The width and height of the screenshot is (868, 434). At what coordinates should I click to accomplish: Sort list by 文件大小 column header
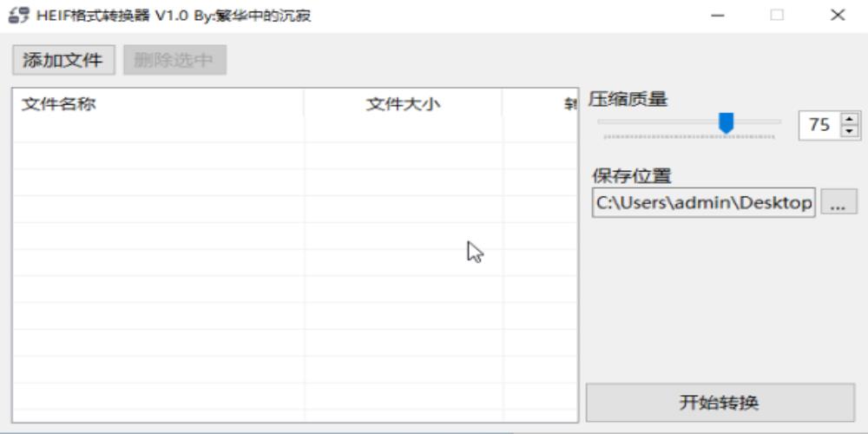click(x=403, y=103)
